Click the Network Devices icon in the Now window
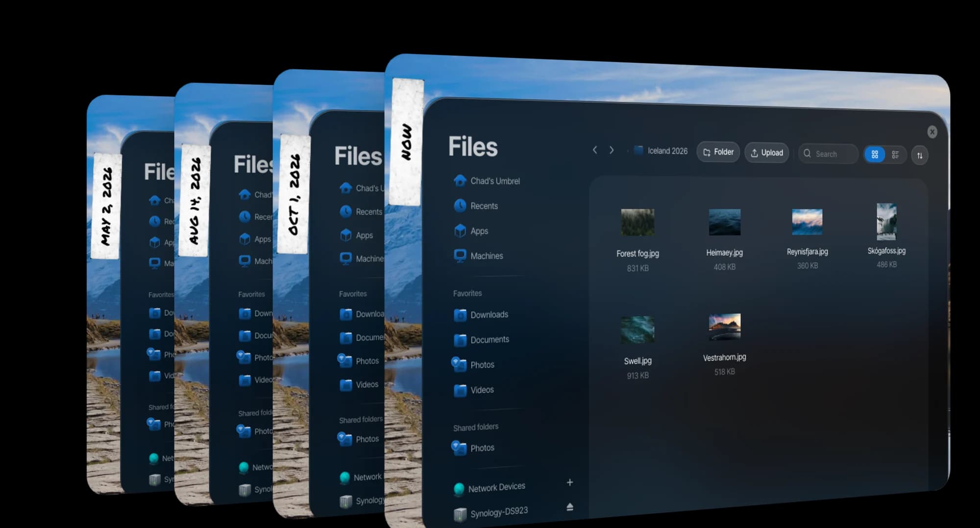The width and height of the screenshot is (980, 528). click(459, 489)
